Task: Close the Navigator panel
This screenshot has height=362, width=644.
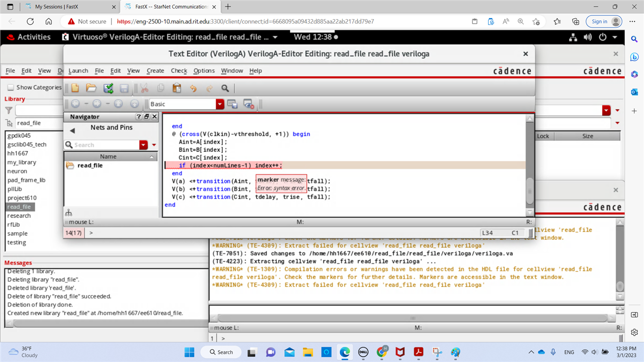Action: [154, 117]
